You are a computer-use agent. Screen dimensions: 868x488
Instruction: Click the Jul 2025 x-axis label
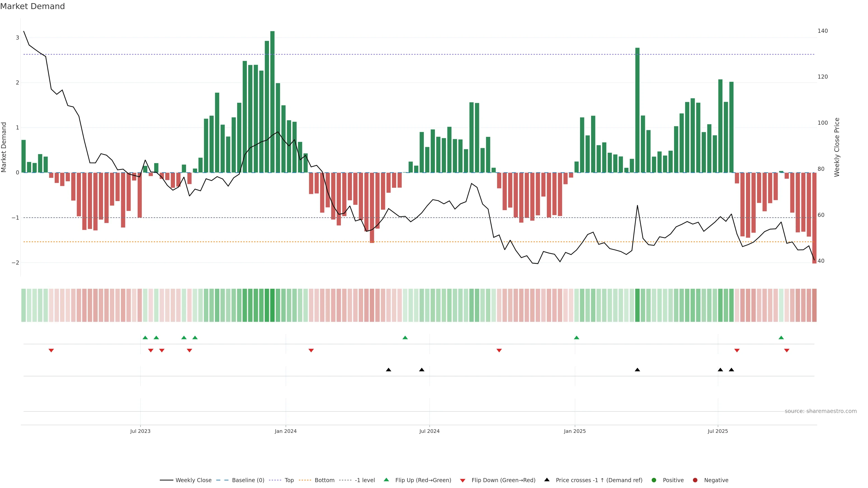coord(718,431)
